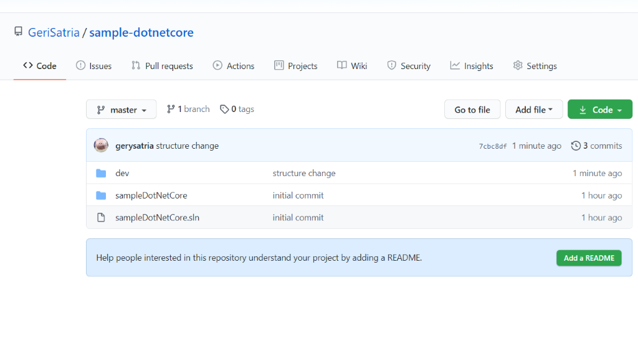Switch to the Issues tab
This screenshot has height=364, width=638.
pyautogui.click(x=93, y=66)
